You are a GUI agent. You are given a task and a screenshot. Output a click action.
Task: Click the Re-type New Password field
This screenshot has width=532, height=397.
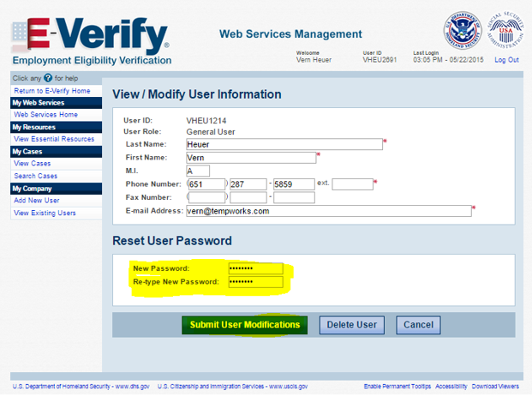click(x=255, y=281)
